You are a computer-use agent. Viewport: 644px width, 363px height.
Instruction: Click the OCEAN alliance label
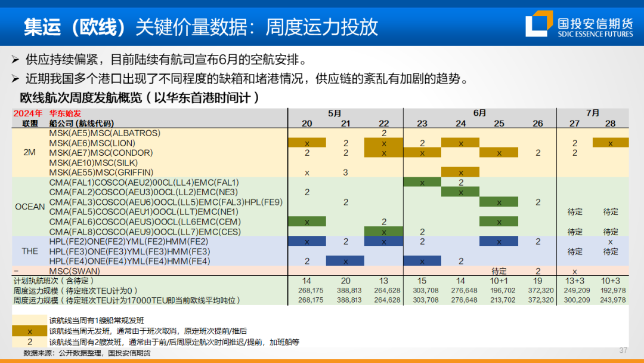tap(30, 207)
